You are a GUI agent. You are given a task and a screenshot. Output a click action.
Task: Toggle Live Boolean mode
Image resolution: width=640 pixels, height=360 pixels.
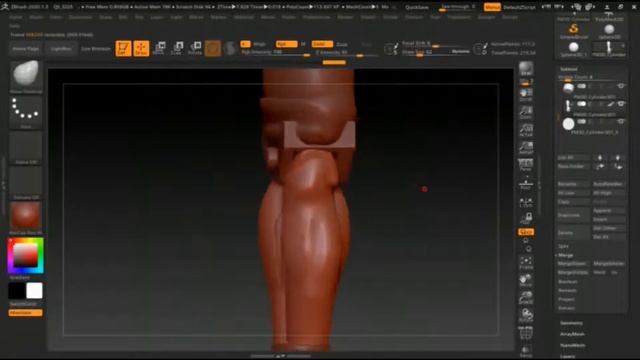[96, 49]
